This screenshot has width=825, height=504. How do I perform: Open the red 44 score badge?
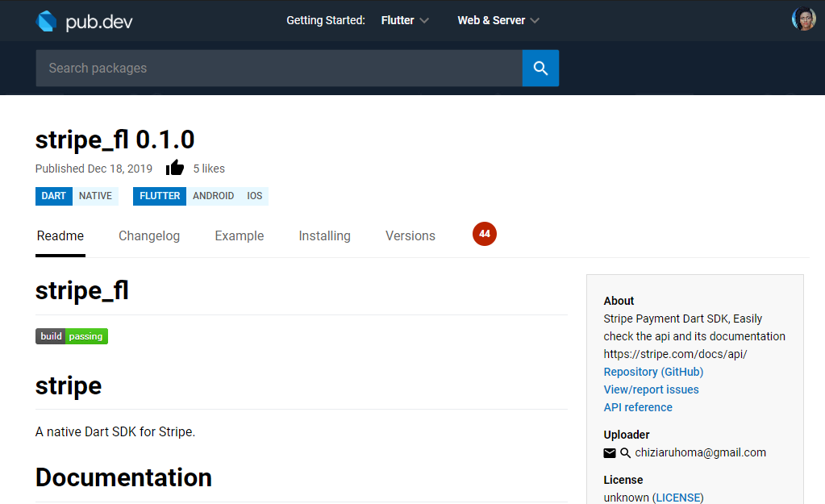coord(484,234)
